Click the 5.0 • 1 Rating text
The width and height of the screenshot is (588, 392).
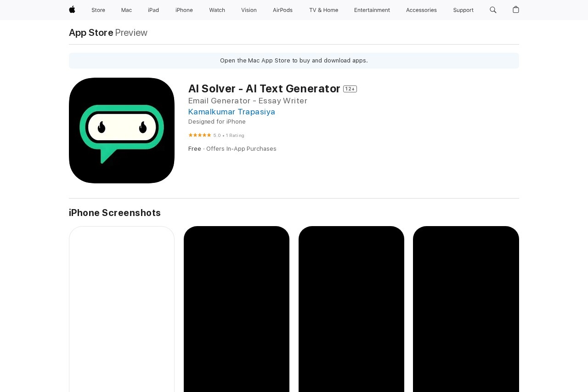click(x=229, y=136)
